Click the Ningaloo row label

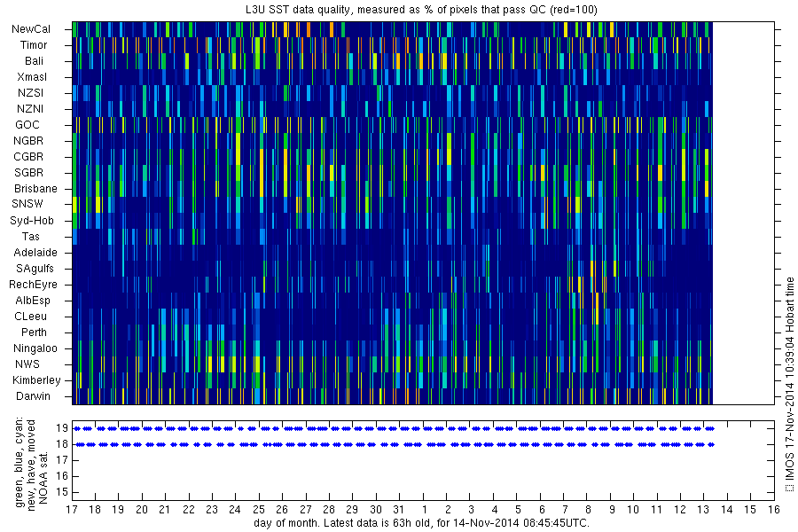point(35,348)
